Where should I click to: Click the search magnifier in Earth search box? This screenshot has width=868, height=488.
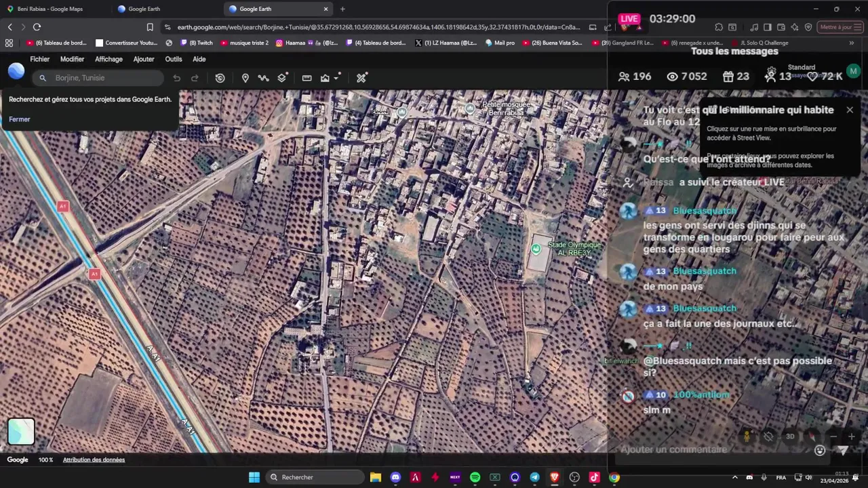pos(43,78)
